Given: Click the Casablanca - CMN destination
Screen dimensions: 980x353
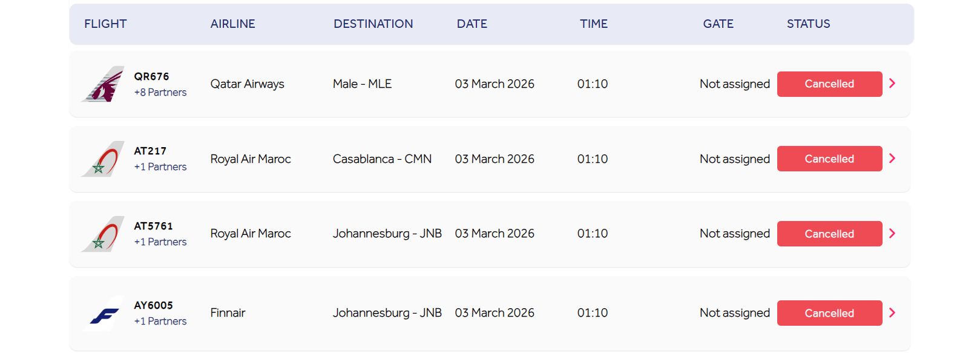Looking at the screenshot, I should tap(382, 159).
